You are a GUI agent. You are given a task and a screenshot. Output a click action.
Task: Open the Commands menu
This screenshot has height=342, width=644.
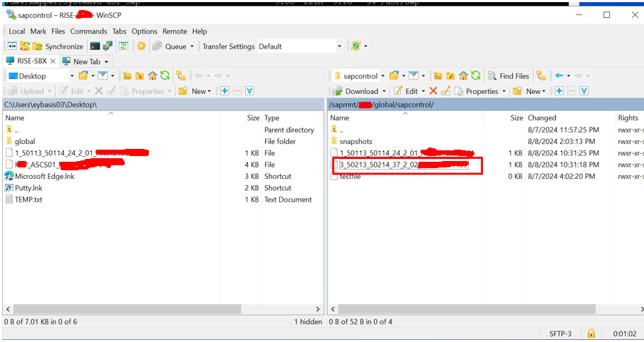point(88,31)
